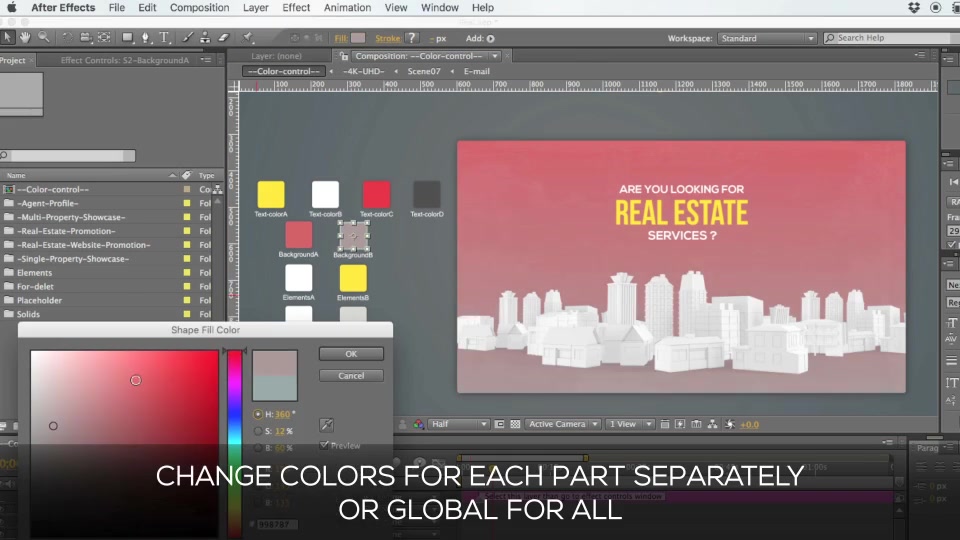Open the 1 View layout dropdown
The image size is (960, 540).
pos(629,424)
